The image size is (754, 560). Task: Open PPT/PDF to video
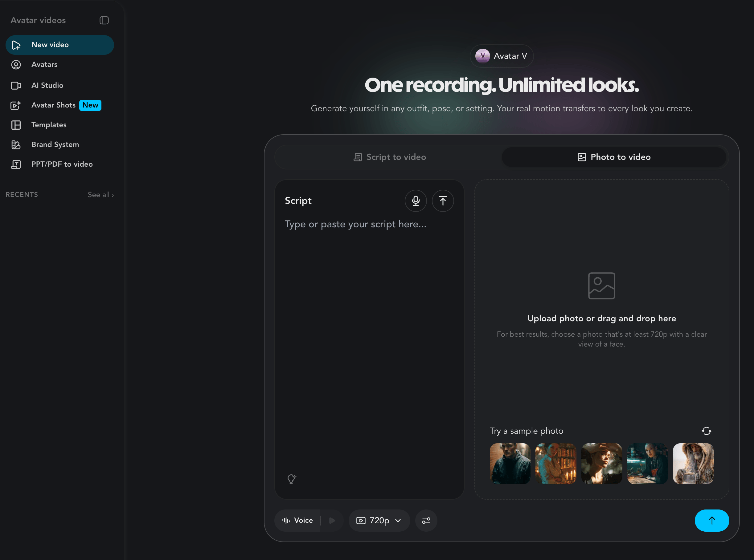[x=62, y=164]
